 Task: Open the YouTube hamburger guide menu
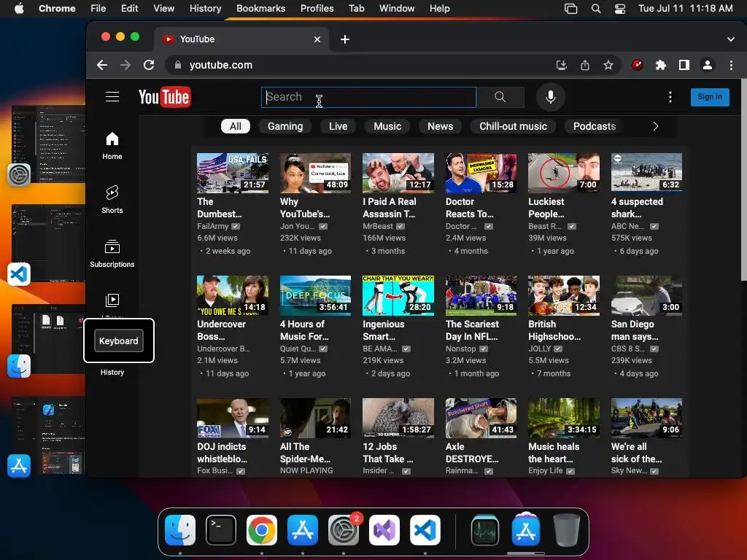tap(112, 97)
